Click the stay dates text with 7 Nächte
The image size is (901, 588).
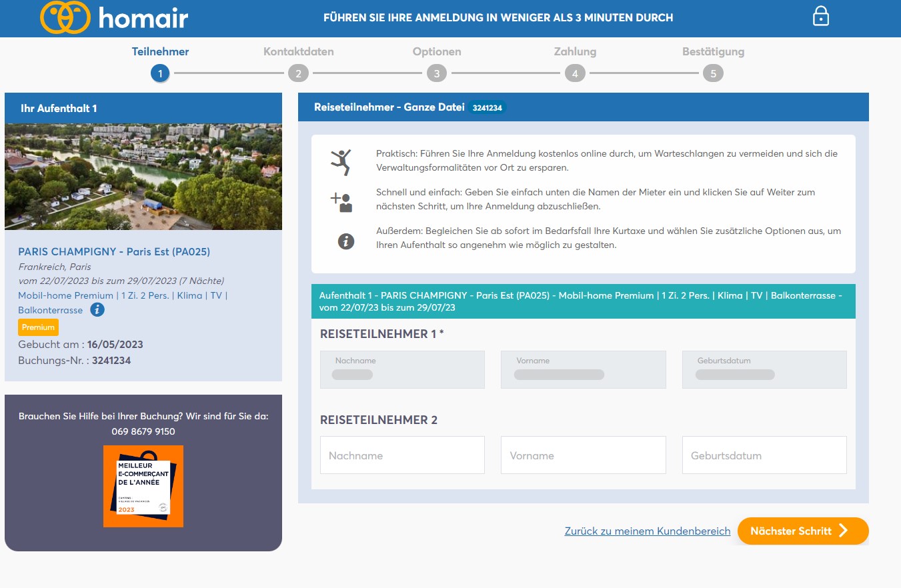tap(121, 281)
